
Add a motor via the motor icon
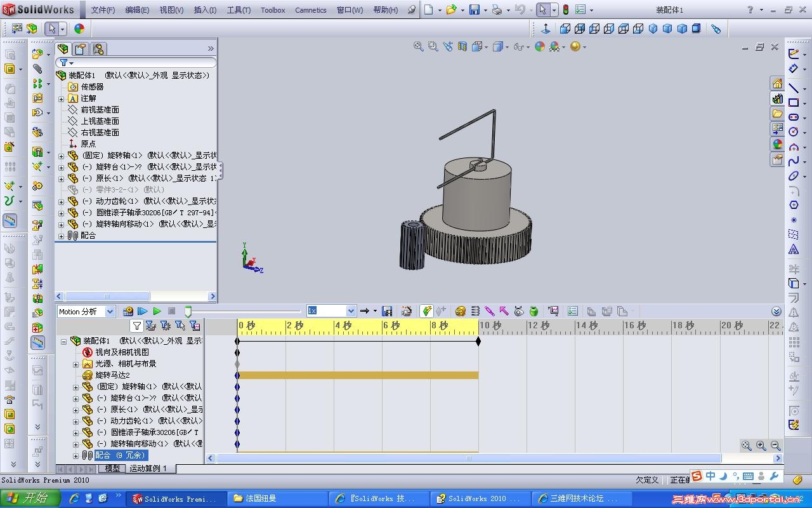[x=461, y=311]
